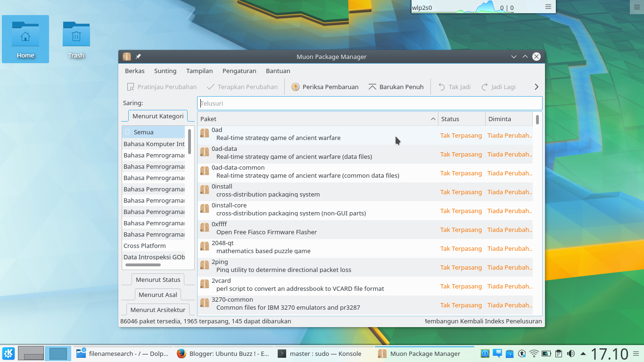Click the Pratinjau Perubahan toolbar button
644x362 pixels.
[162, 87]
